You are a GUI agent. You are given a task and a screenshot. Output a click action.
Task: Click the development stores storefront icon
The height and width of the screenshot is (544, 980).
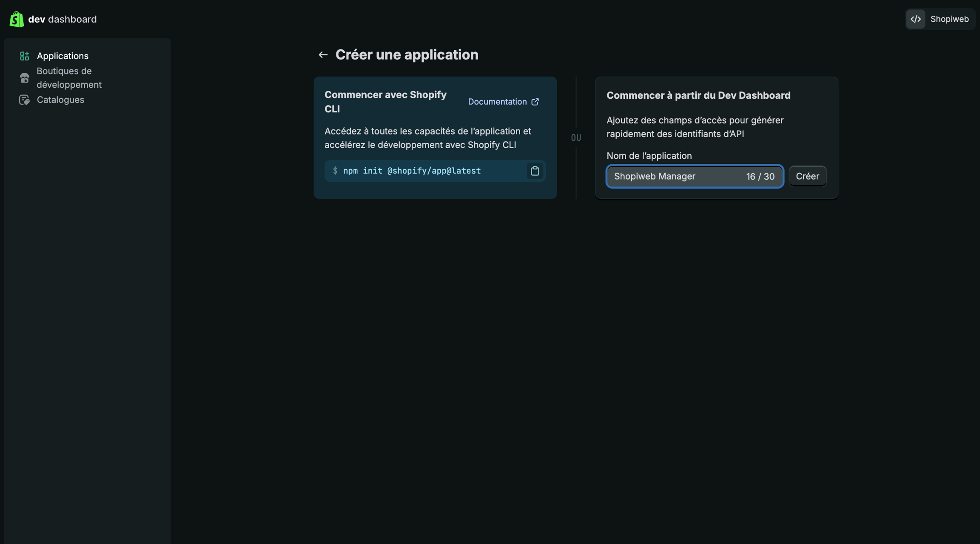point(25,78)
